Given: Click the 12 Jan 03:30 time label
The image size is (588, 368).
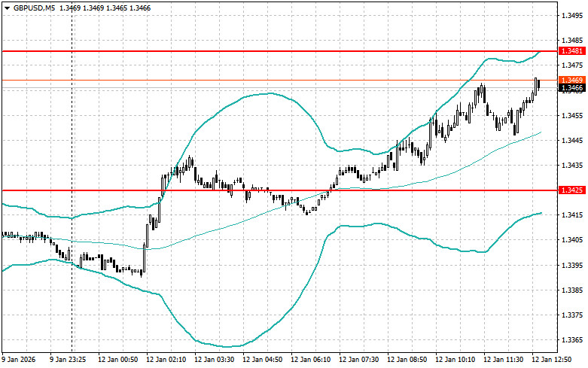Looking at the screenshot, I should click(214, 360).
